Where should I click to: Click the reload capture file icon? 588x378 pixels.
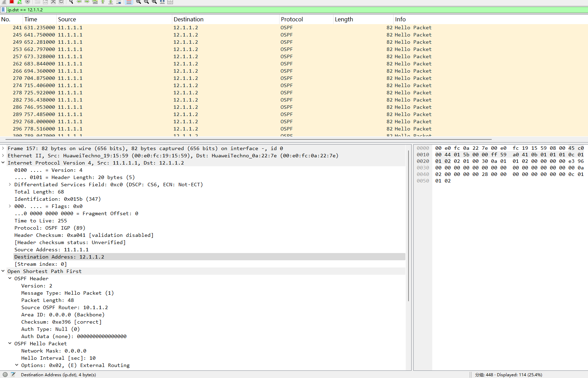point(61,2)
